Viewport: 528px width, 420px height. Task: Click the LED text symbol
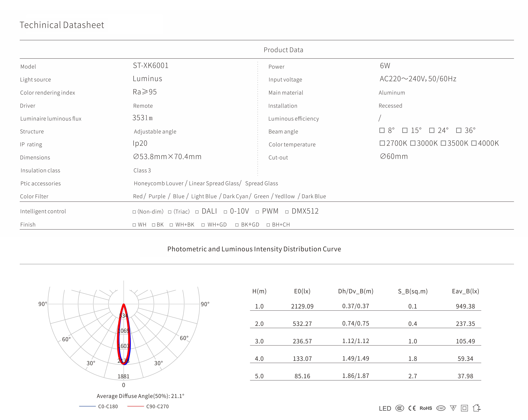tap(385, 409)
